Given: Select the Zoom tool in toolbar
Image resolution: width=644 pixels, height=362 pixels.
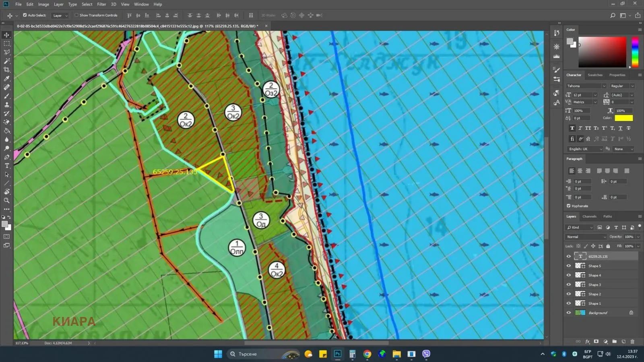Looking at the screenshot, I should point(7,200).
